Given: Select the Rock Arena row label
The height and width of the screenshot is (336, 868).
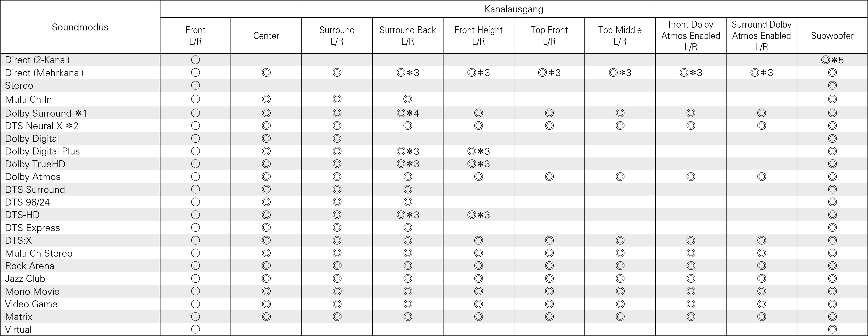Looking at the screenshot, I should point(30,266).
